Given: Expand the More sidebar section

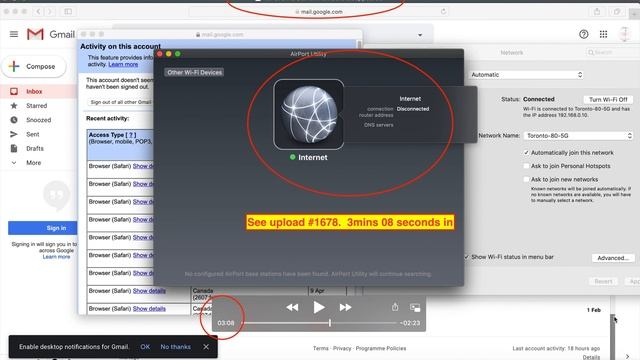Looking at the screenshot, I should [33, 163].
